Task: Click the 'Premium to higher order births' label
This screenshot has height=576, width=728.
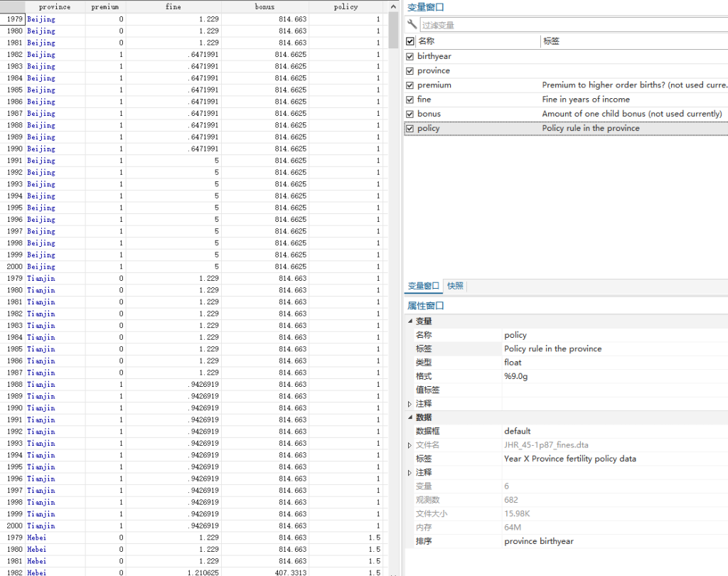Action: point(635,85)
